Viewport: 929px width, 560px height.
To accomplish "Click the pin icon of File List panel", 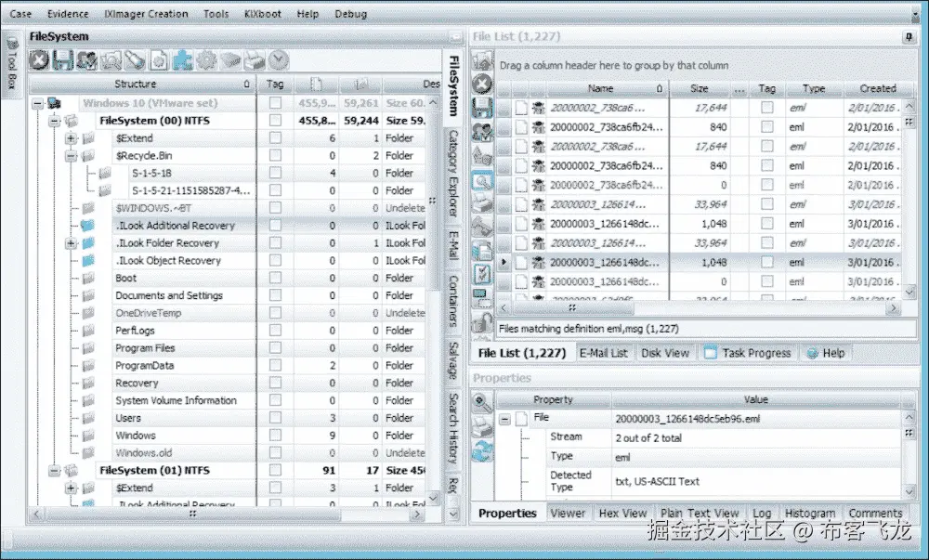I will (909, 37).
